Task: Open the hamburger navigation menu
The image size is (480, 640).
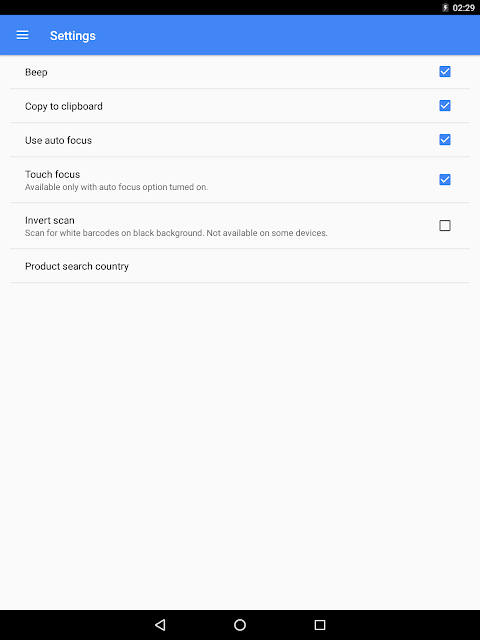Action: (x=22, y=36)
